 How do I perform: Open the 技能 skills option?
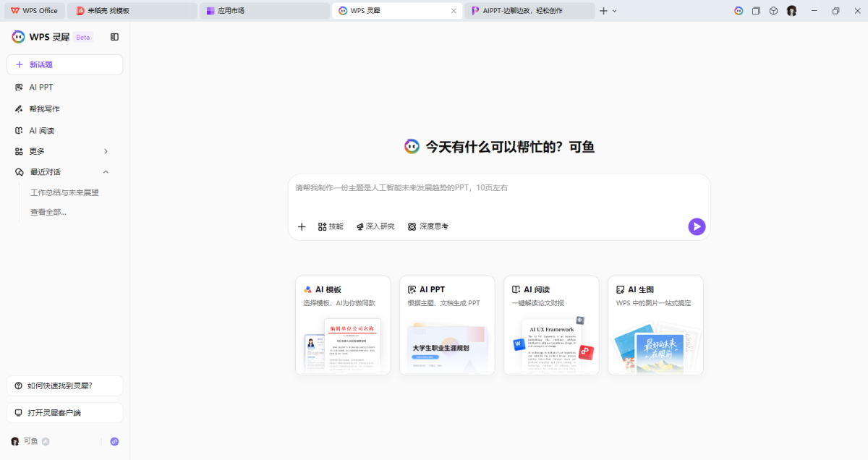point(331,226)
